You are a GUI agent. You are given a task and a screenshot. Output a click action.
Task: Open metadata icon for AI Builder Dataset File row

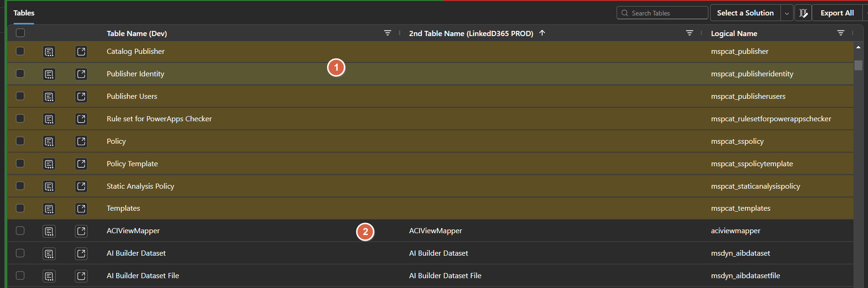[x=49, y=276]
